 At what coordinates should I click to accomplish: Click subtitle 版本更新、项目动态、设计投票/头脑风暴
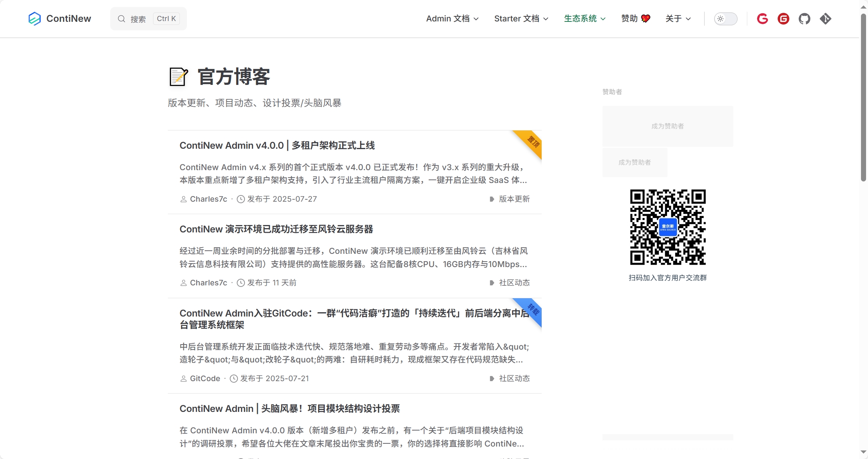click(255, 103)
